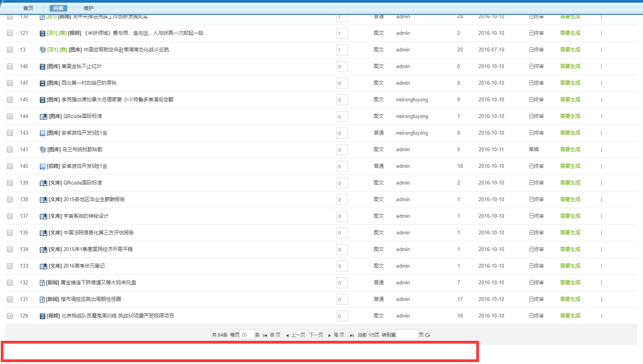Tick the checkbox for row 129
Image resolution: width=643 pixels, height=364 pixels.
point(10,316)
